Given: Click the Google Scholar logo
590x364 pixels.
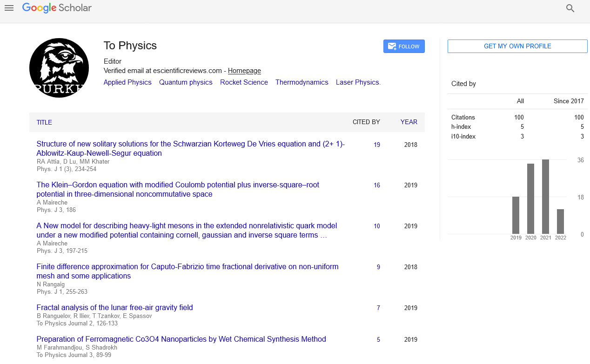Looking at the screenshot, I should click(x=57, y=8).
